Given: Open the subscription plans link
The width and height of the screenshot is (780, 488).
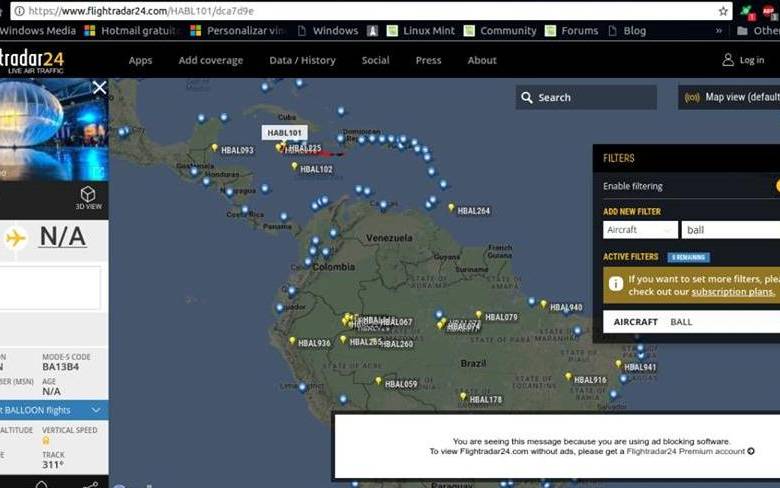Looking at the screenshot, I should click(x=733, y=292).
